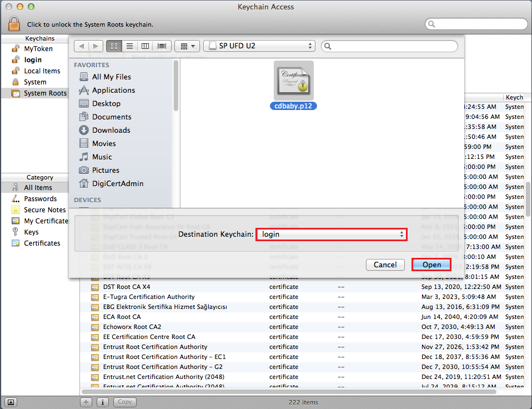Click the lock icon to unlock keychain
Image resolution: width=532 pixels, height=409 pixels.
click(14, 24)
